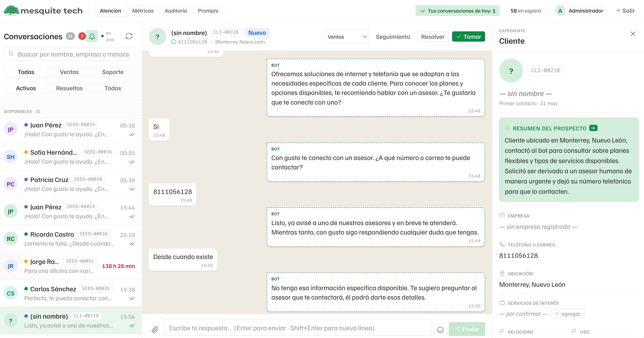Click the customer message Desde cuando existe
This screenshot has width=644, height=338.
(183, 260)
